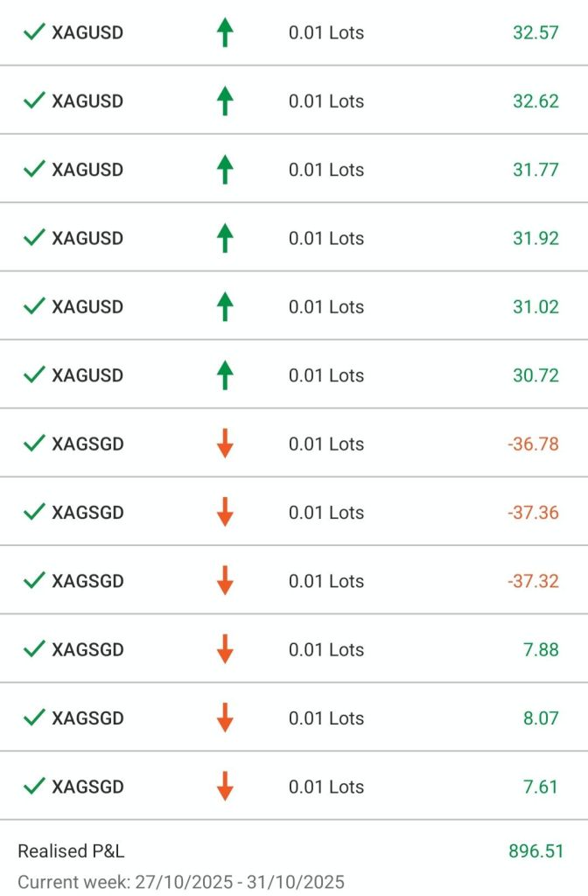
Task: Click the 896.51 realised total value
Action: 535,850
